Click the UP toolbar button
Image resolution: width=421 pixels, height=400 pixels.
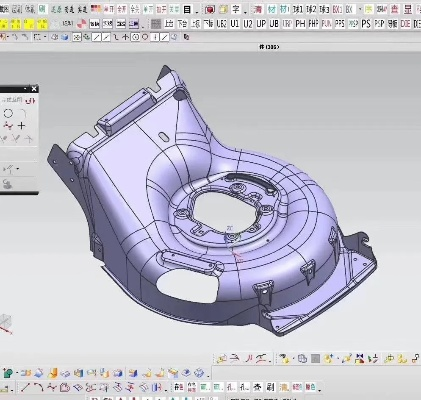(x=261, y=24)
